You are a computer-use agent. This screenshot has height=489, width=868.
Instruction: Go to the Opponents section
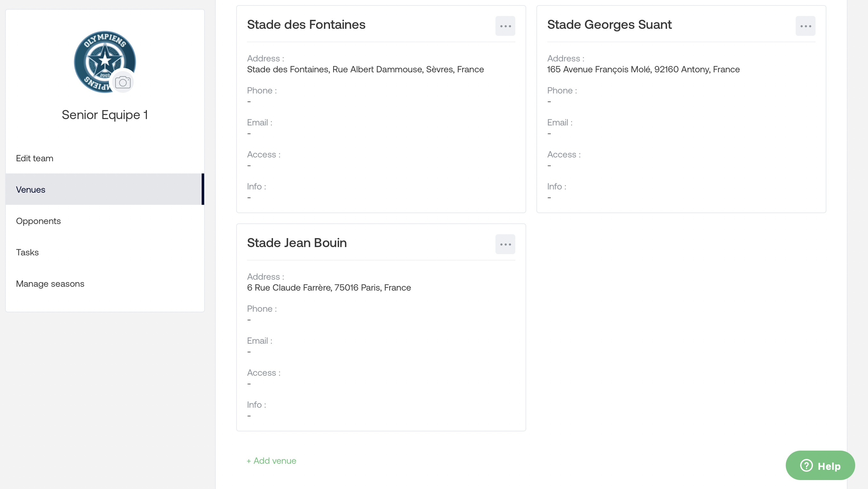click(38, 221)
